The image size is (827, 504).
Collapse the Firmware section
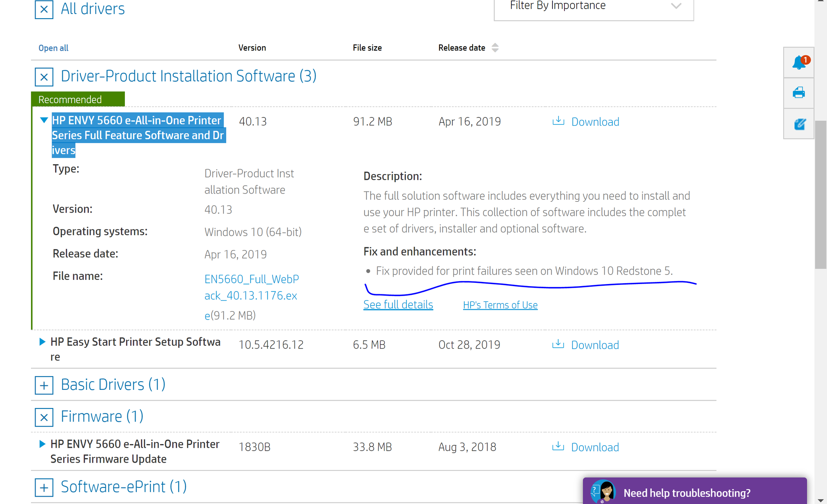(43, 417)
